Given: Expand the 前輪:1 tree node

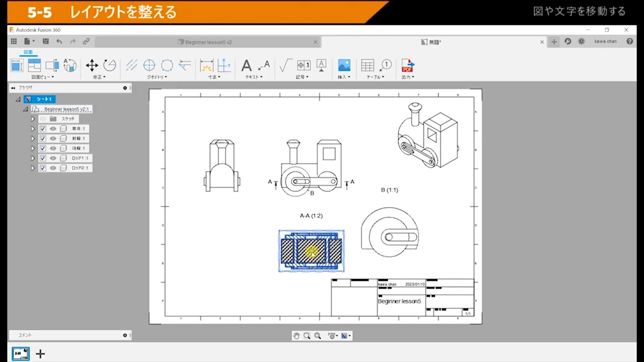Looking at the screenshot, I should [x=33, y=138].
